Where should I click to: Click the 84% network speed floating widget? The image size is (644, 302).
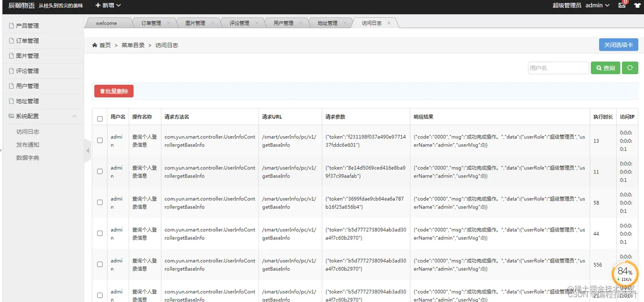pyautogui.click(x=625, y=274)
